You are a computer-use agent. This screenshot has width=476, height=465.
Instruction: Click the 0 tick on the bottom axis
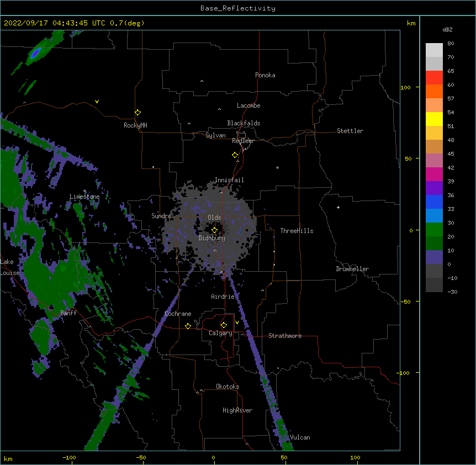[x=213, y=457]
